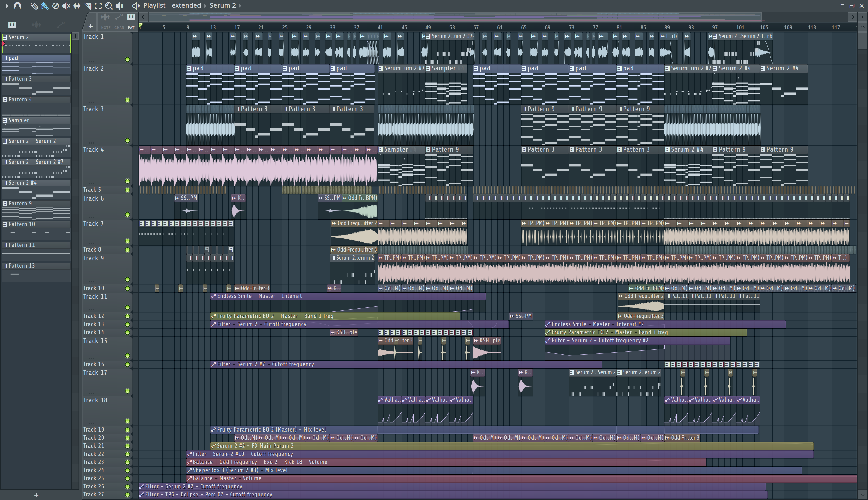
Task: Select the Zoom magnifier tool
Action: click(109, 6)
